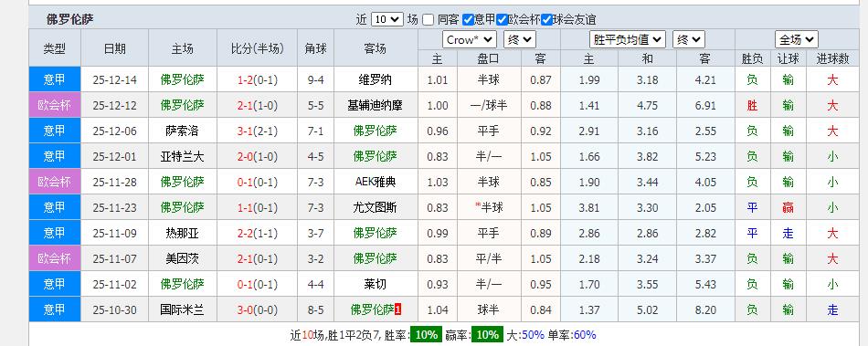Click the 欧会杯 tag on the 25-12-12 row
The image size is (868, 346).
tap(55, 105)
